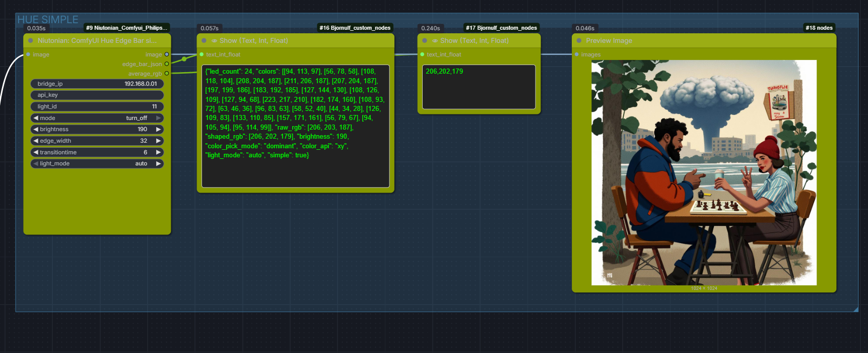Switch light_mode using its right arrow
868x353 pixels.
click(x=159, y=163)
